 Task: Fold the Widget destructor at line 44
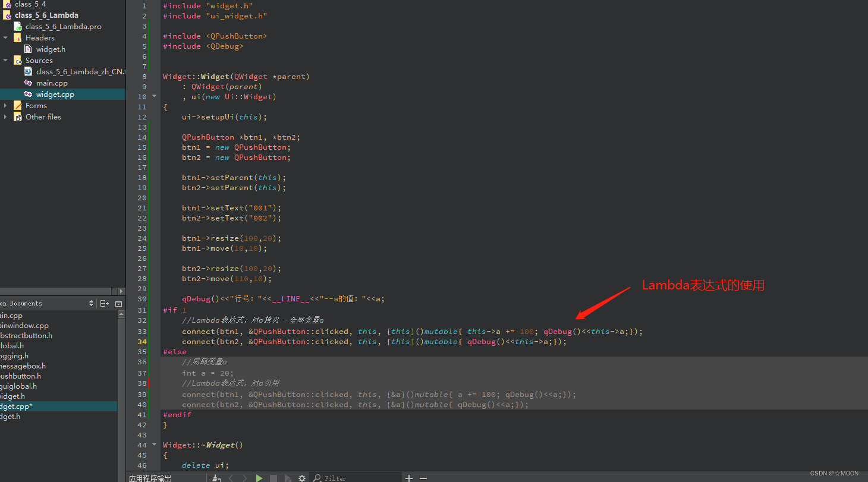(x=155, y=445)
